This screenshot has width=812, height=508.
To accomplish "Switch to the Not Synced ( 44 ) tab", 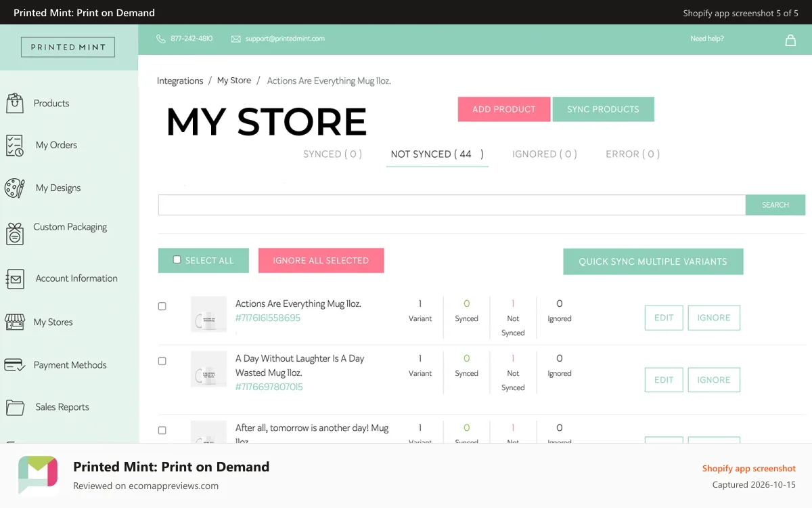I will coord(437,154).
